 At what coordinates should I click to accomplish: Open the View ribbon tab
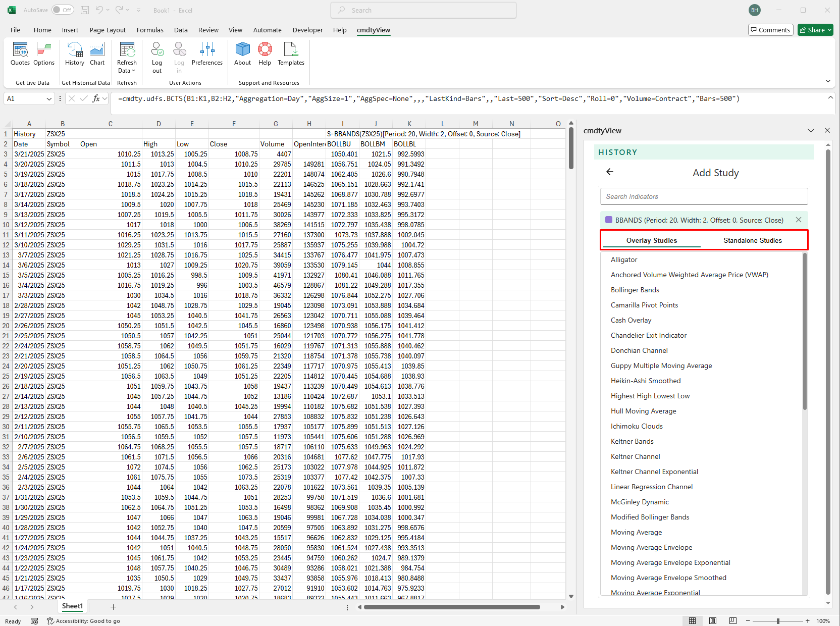tap(235, 30)
